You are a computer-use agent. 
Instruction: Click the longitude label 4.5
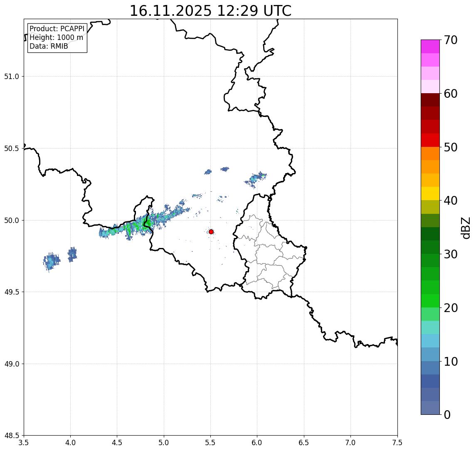(117, 443)
